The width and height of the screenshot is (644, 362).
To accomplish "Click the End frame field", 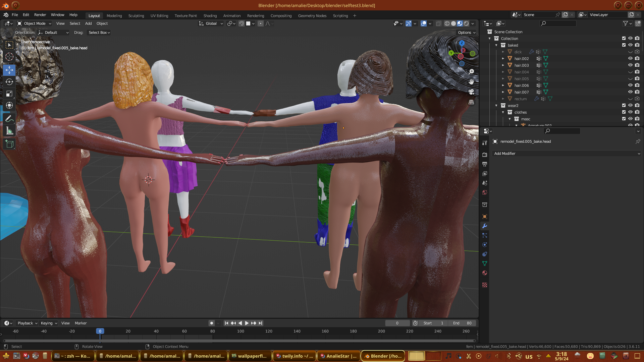I will coord(463,323).
